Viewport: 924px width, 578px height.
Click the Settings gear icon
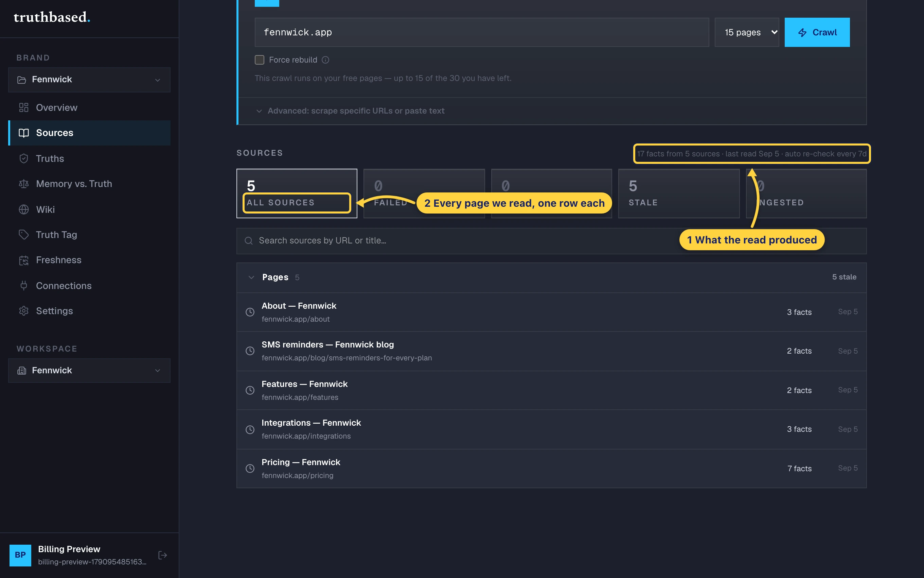pyautogui.click(x=24, y=311)
